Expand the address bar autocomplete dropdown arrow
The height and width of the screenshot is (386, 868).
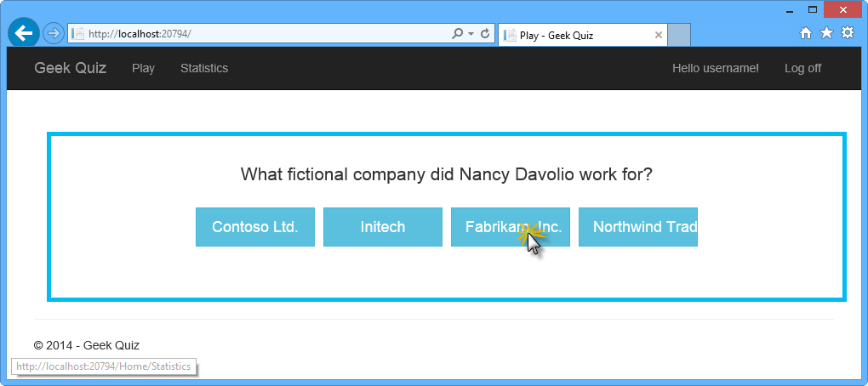pos(471,34)
